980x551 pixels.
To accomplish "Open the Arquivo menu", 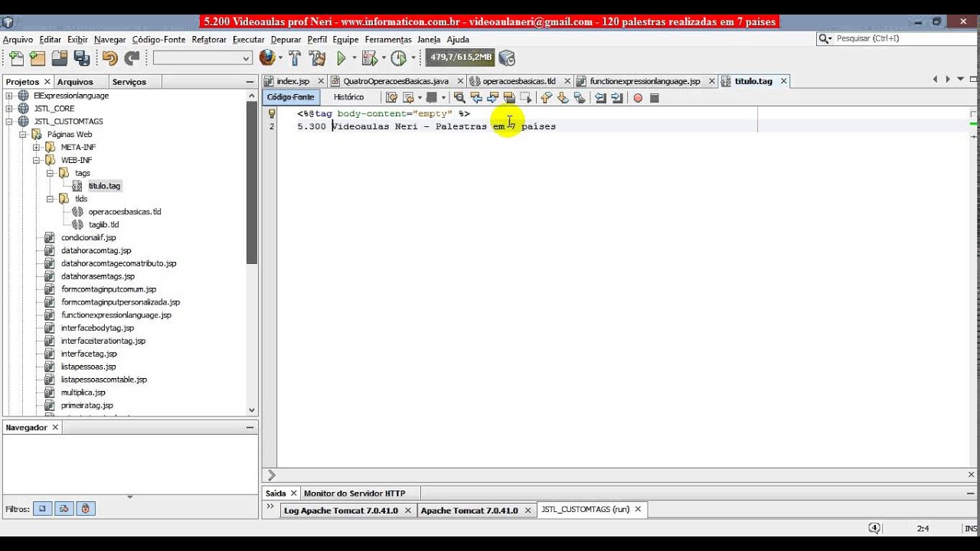I will tap(18, 39).
